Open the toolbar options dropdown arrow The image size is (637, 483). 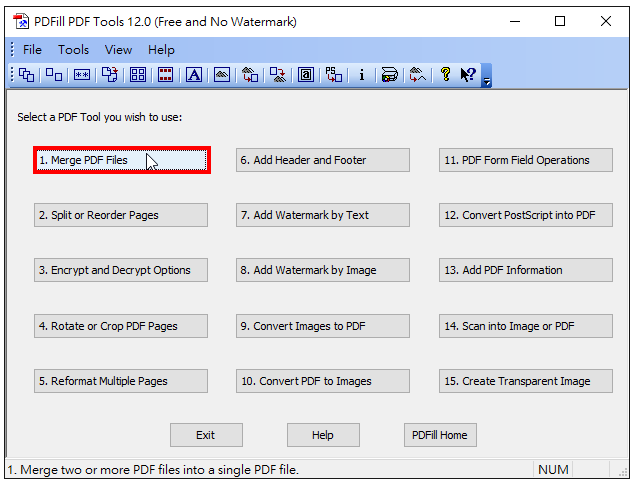(x=486, y=76)
